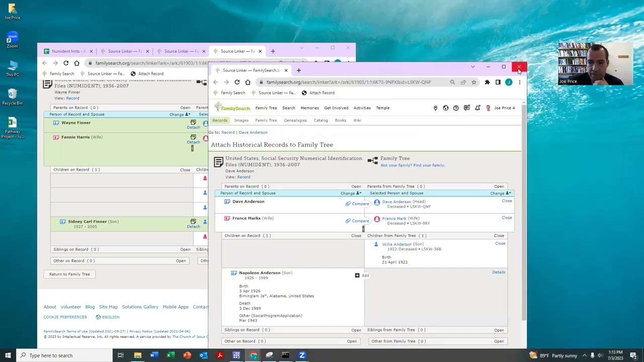This screenshot has height=362, width=644.
Task: Go back in the front browser window
Action: [216, 82]
